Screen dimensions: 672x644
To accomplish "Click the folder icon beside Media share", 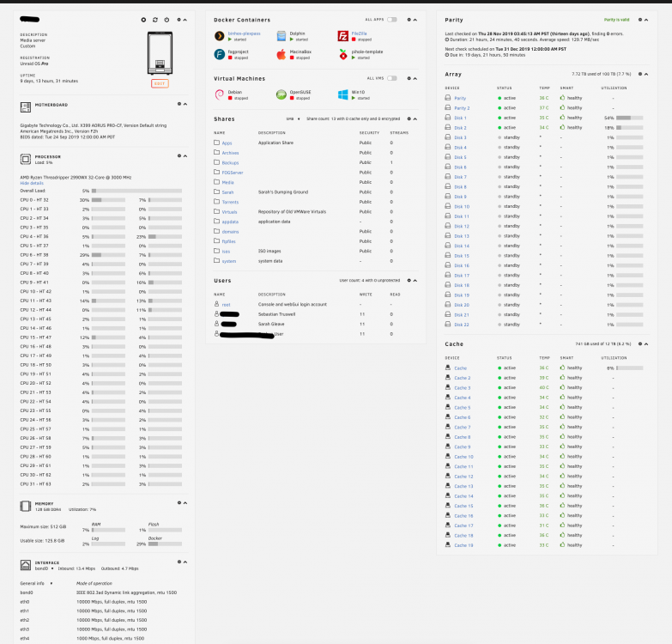I will [216, 182].
